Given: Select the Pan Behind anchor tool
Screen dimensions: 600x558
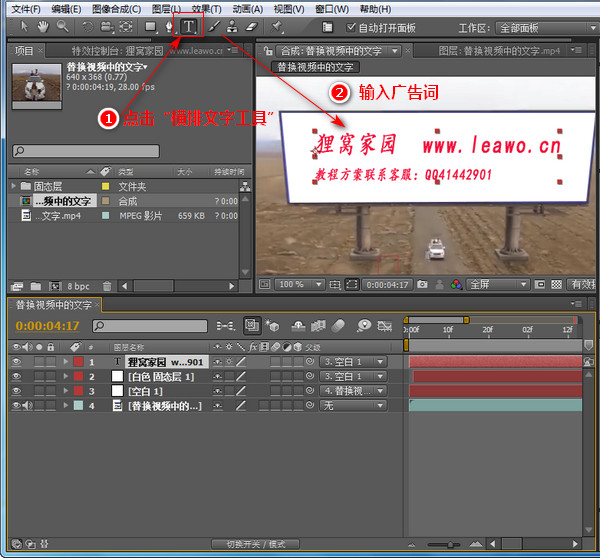Looking at the screenshot, I should [x=126, y=27].
